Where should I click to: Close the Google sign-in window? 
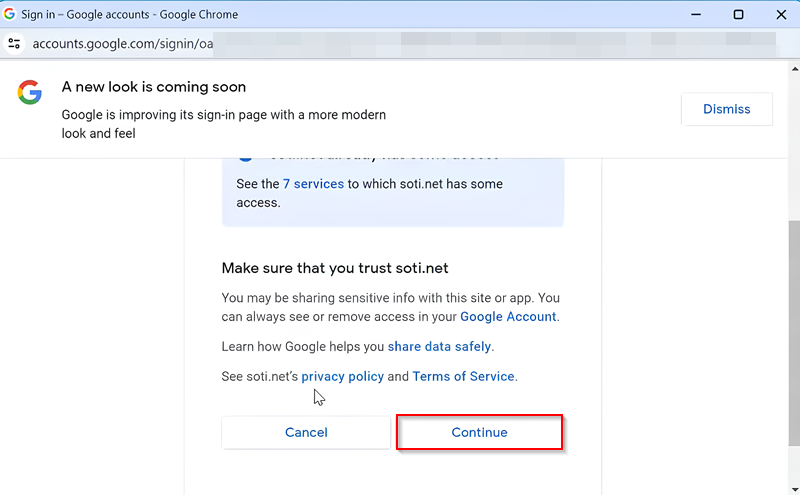point(778,14)
